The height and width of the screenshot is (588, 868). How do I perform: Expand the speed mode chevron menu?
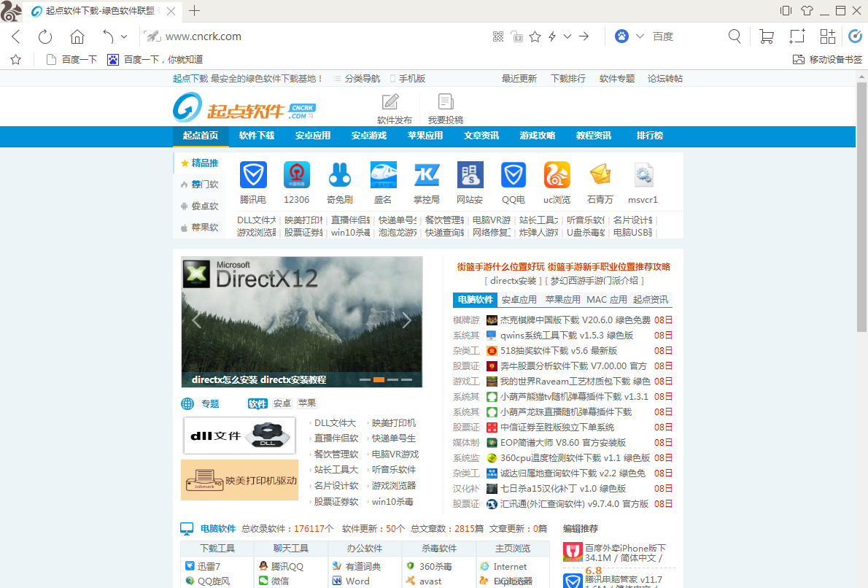pos(568,36)
